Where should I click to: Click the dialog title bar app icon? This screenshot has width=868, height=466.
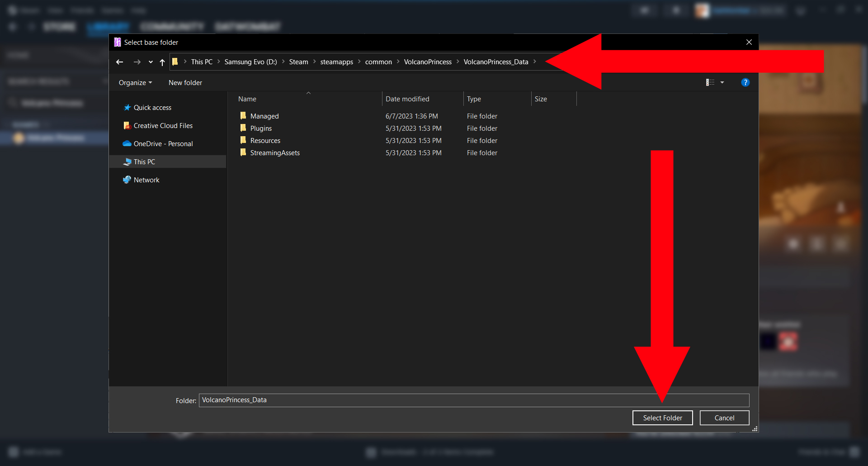[118, 42]
